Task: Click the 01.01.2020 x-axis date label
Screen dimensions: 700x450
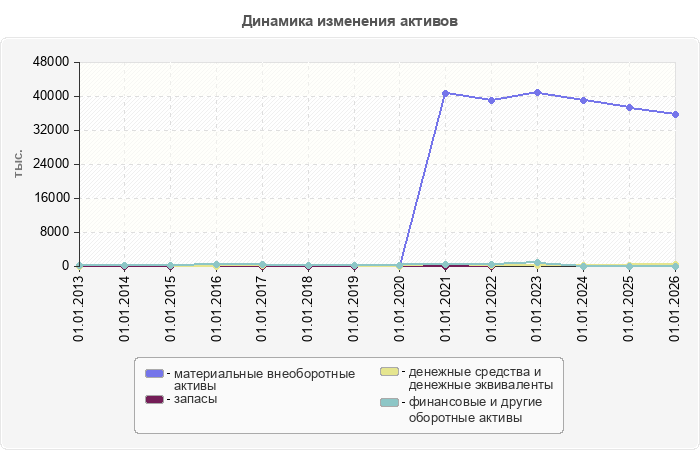Action: coord(400,309)
